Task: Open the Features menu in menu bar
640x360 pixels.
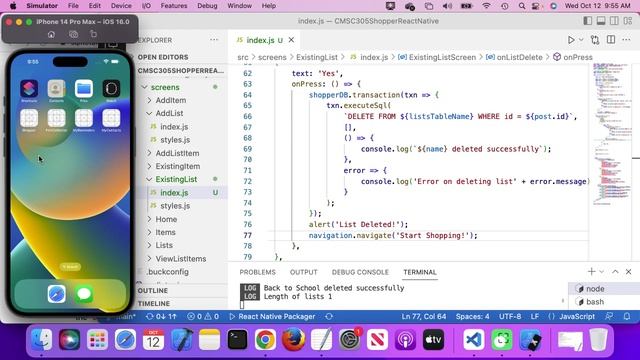Action: 174,6
